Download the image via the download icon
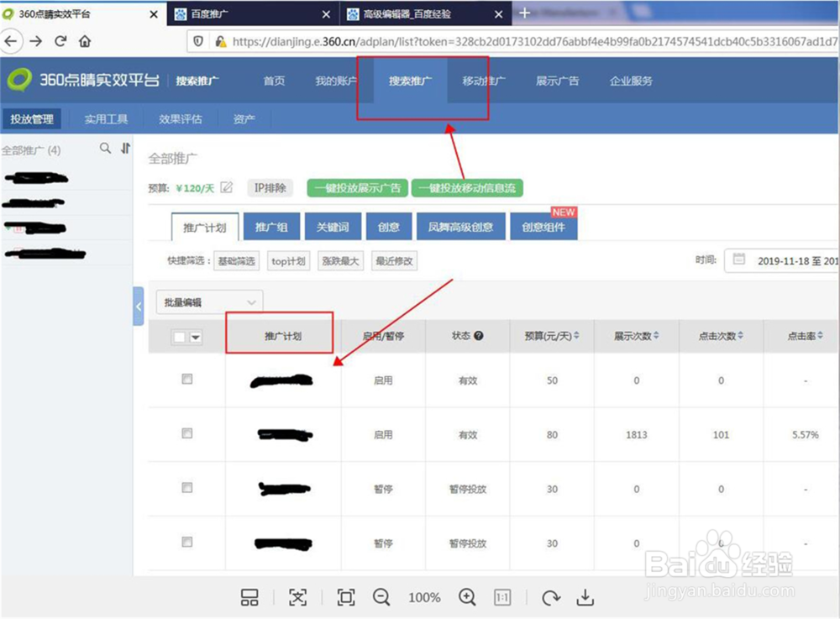The image size is (840, 619). coord(586,597)
